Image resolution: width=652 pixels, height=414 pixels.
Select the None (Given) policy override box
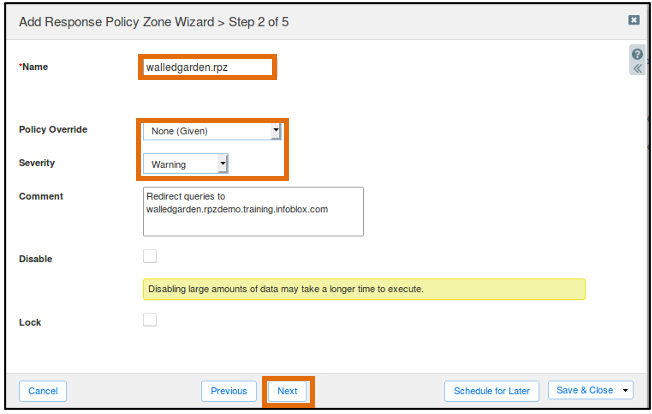pyautogui.click(x=212, y=131)
